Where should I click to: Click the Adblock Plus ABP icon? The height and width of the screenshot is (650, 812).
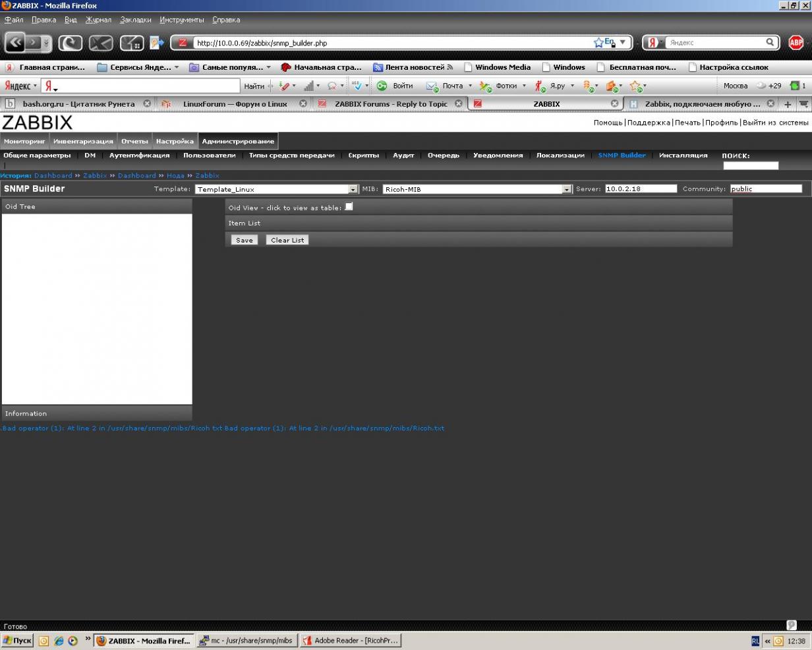(x=796, y=43)
